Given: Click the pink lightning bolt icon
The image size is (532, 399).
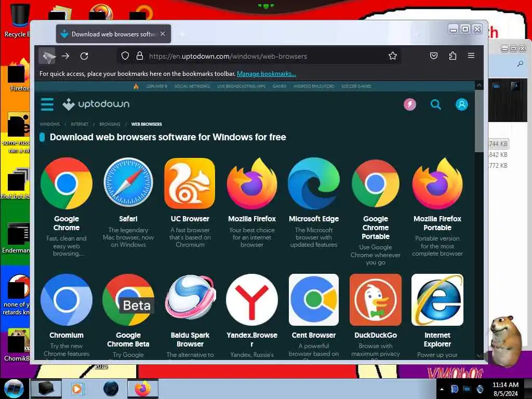Looking at the screenshot, I should pyautogui.click(x=410, y=104).
